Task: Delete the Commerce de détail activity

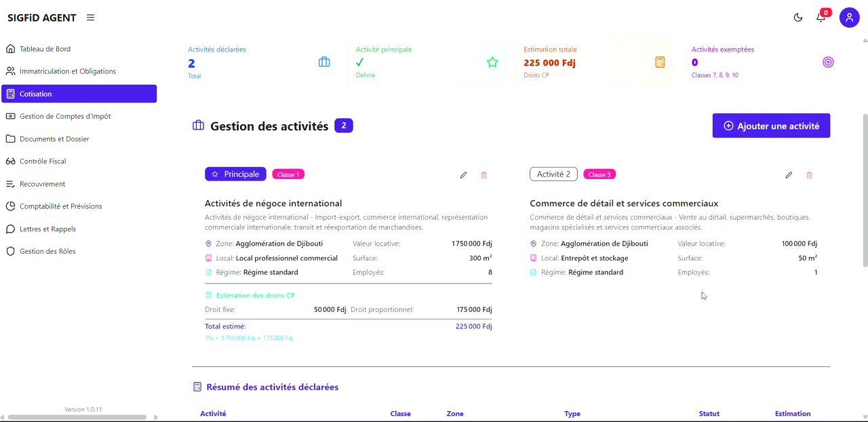Action: coord(809,175)
